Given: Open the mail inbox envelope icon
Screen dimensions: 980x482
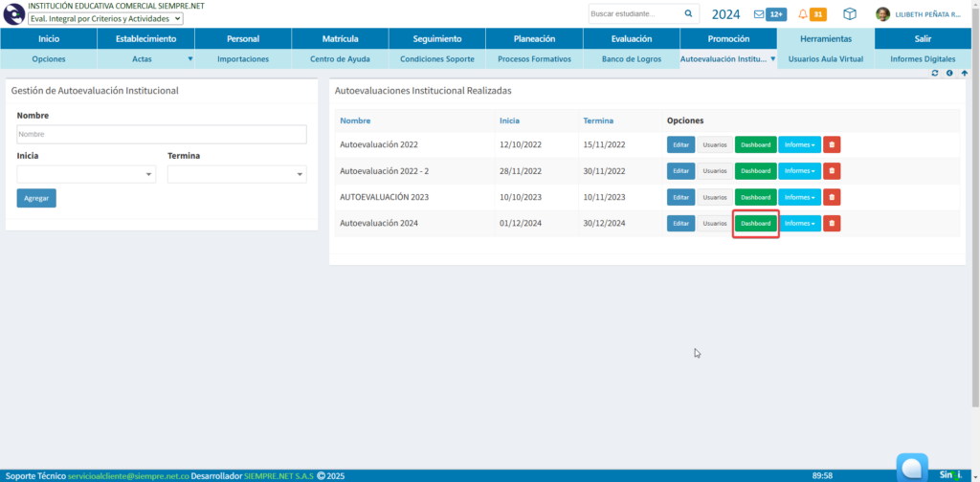Looking at the screenshot, I should point(759,14).
